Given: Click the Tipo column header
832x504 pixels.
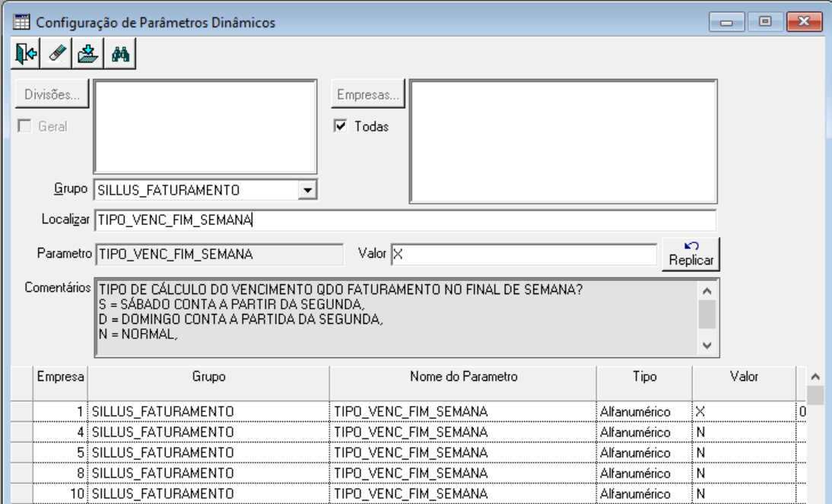Looking at the screenshot, I should (645, 382).
